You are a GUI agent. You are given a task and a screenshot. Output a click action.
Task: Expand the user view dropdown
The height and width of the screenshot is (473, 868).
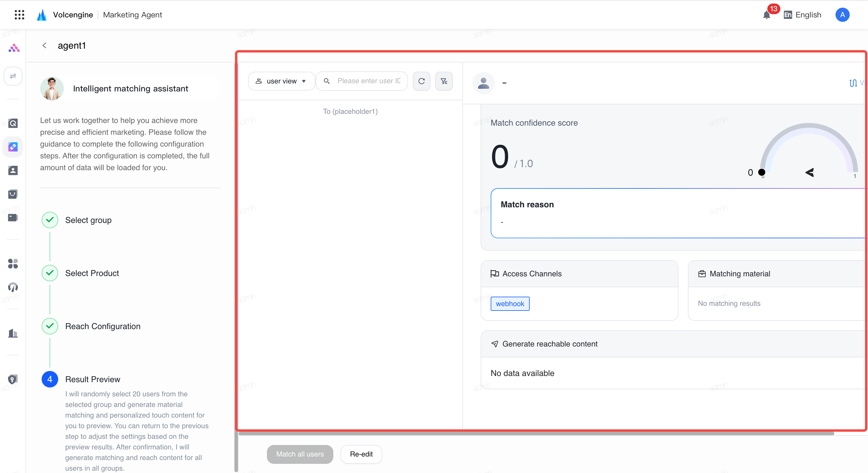(281, 81)
